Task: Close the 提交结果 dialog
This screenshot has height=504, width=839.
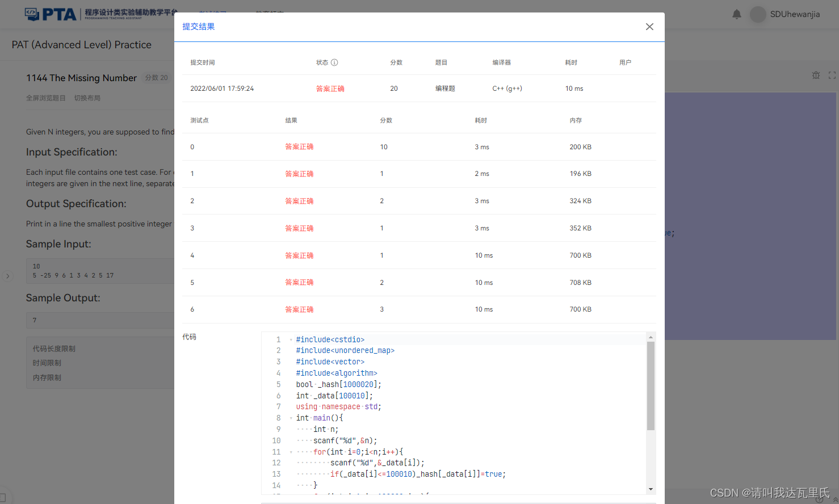Action: [649, 27]
